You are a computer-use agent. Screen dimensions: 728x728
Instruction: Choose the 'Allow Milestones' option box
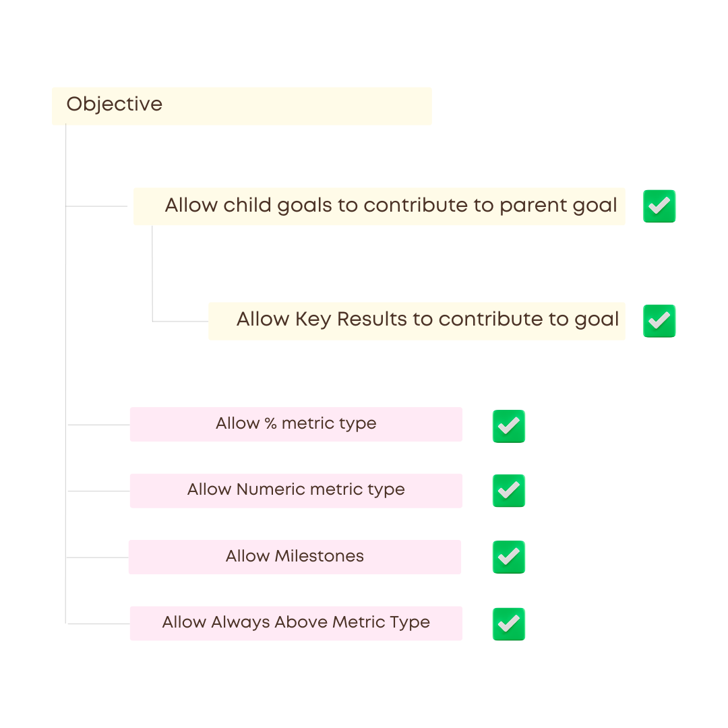pyautogui.click(x=295, y=557)
